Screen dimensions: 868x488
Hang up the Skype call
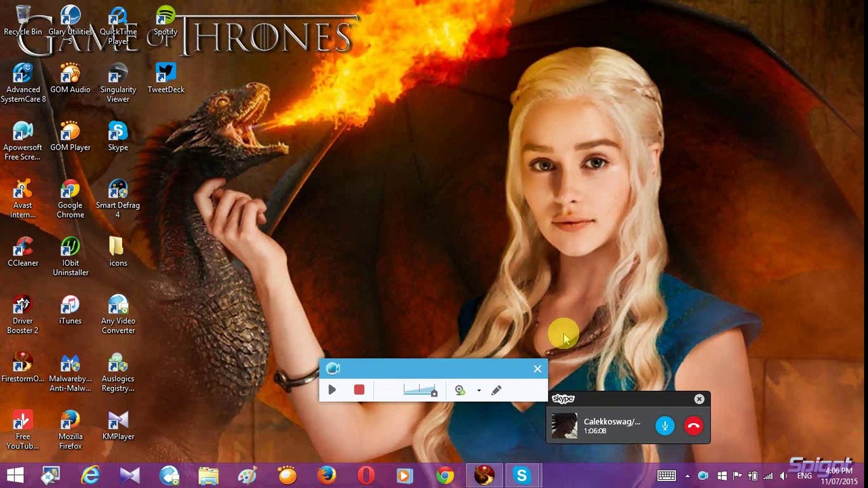(693, 426)
